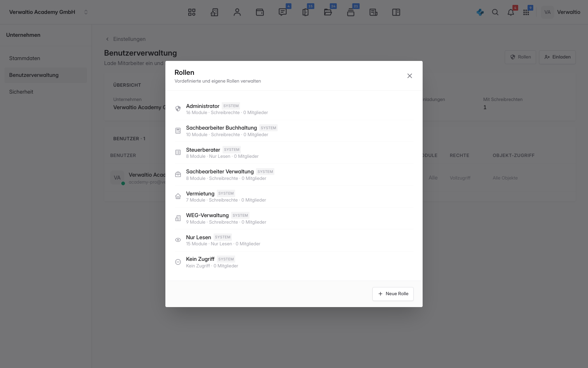Viewport: 588px width, 368px height.
Task: Select Benutzerverwaltung in sidebar
Action: tap(46, 75)
